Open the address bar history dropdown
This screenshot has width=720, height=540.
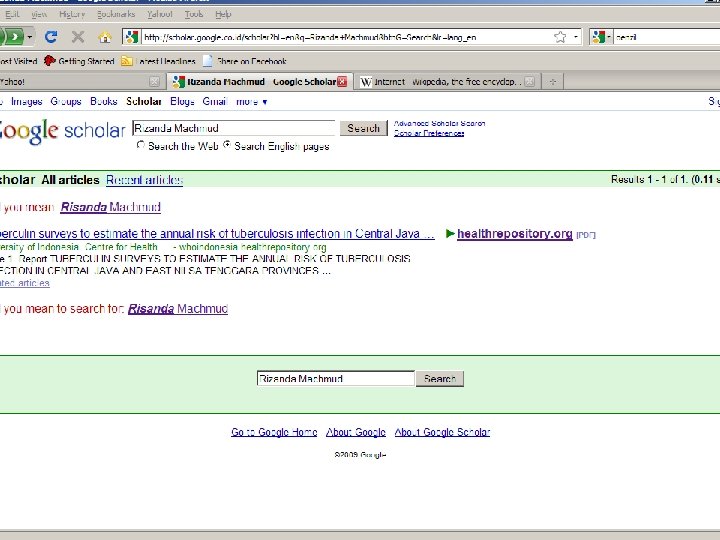[576, 37]
